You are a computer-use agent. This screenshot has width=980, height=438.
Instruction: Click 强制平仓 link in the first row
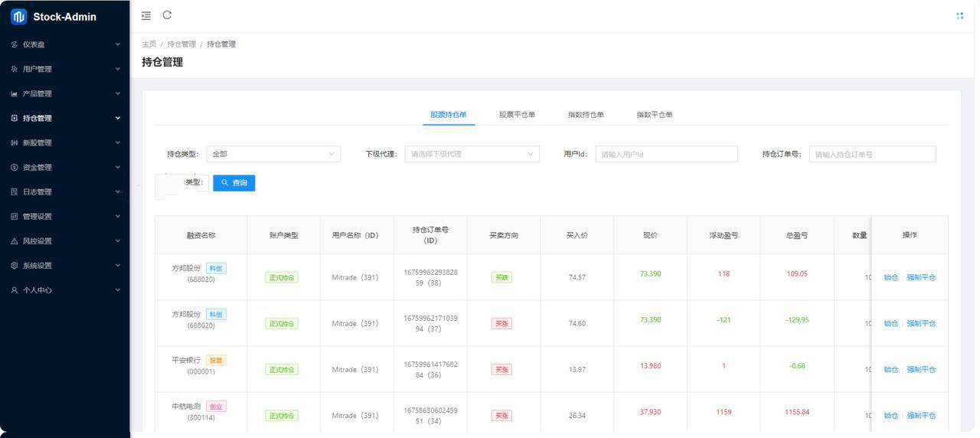[921, 277]
